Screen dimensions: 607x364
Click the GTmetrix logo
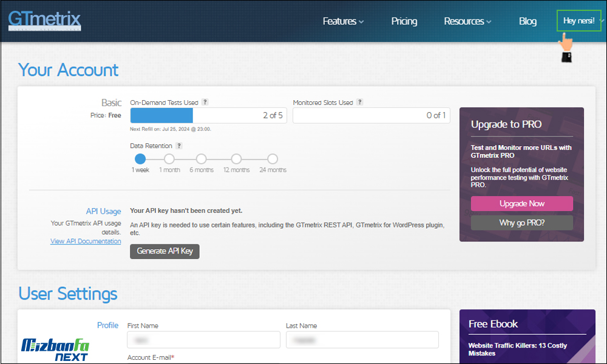44,20
